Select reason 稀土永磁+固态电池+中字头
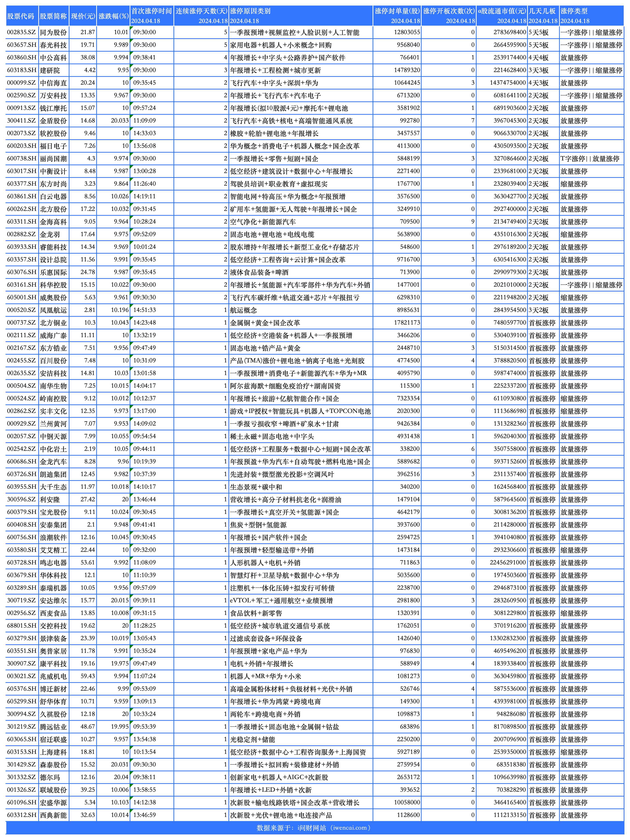630x840 pixels. 272,436
